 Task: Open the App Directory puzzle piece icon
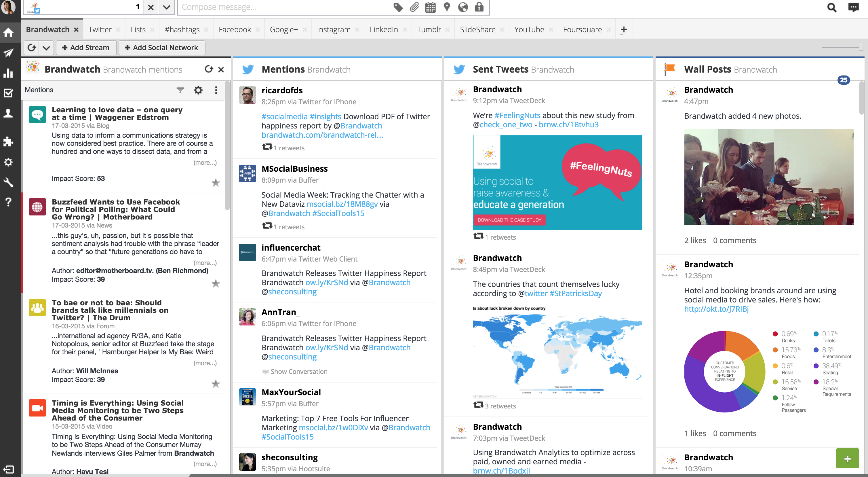coord(8,142)
